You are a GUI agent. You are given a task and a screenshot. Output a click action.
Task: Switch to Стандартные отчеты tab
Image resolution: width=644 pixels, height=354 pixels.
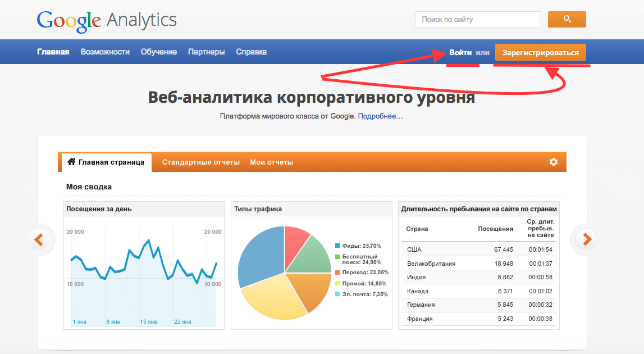(x=201, y=162)
